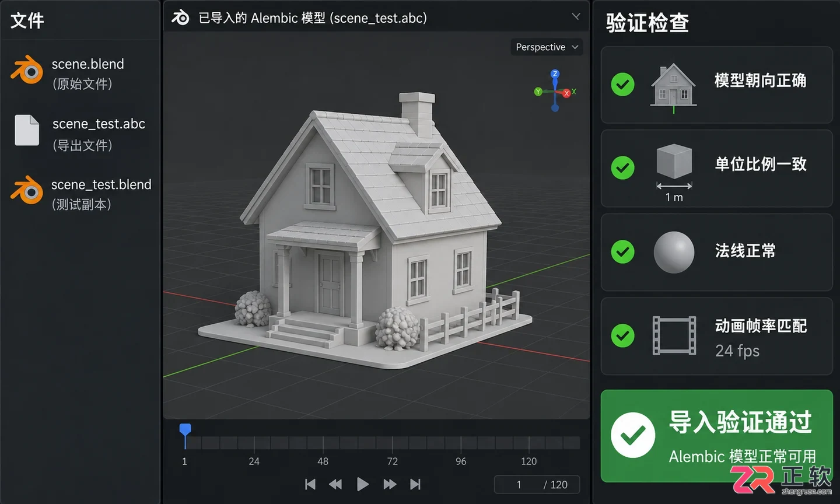Screen dimensions: 840x504
Task: Click the normals OK check mark
Action: click(623, 252)
